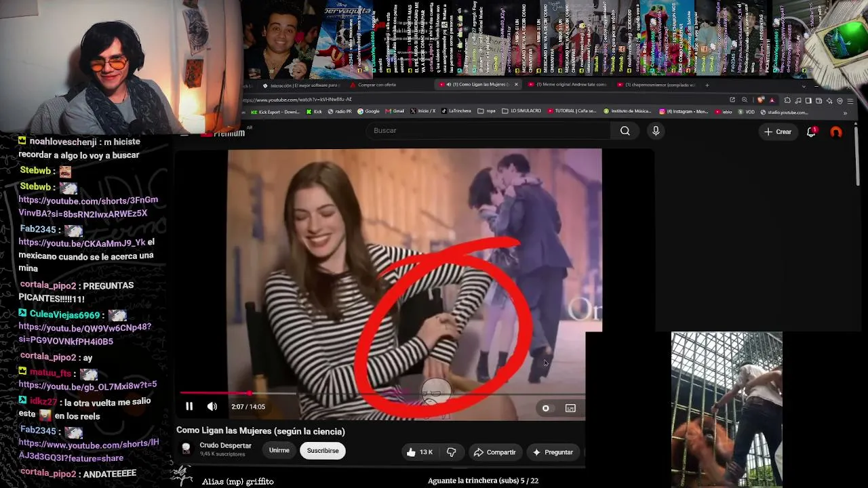
Task: Open the 'radio PR' bookmark
Action: pyautogui.click(x=339, y=112)
